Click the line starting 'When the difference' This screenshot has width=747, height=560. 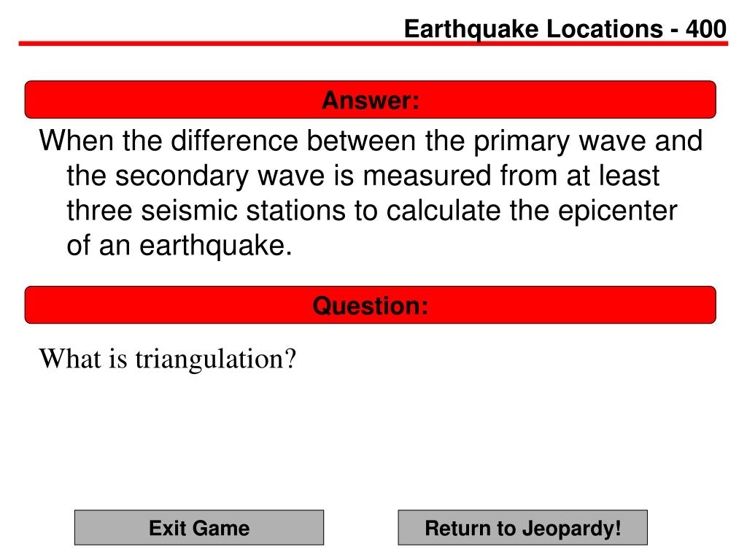coord(371,141)
